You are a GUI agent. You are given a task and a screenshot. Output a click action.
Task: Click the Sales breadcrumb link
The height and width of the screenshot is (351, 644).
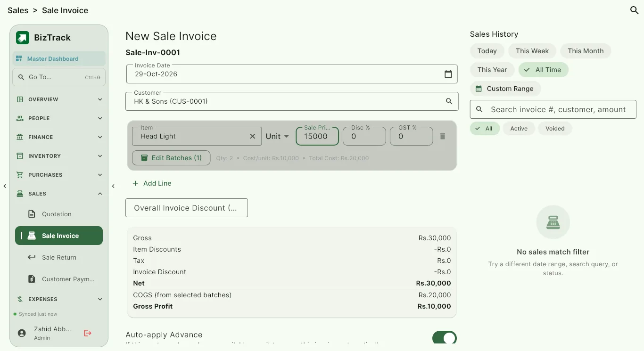18,10
